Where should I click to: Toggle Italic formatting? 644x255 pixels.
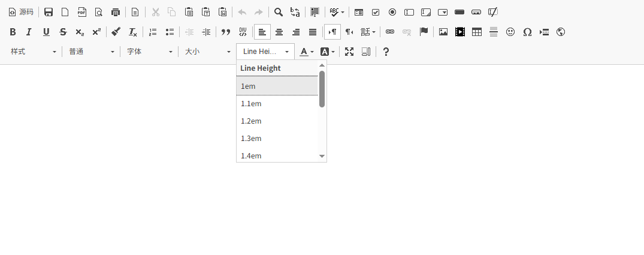(x=29, y=32)
